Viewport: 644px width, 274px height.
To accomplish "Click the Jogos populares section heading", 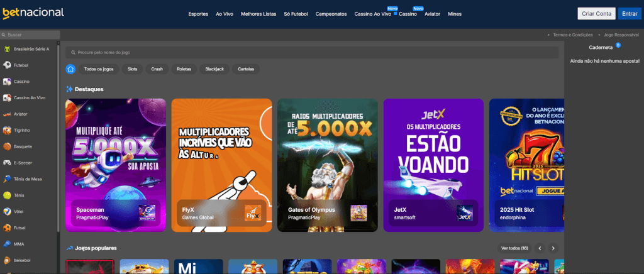I will [x=96, y=248].
